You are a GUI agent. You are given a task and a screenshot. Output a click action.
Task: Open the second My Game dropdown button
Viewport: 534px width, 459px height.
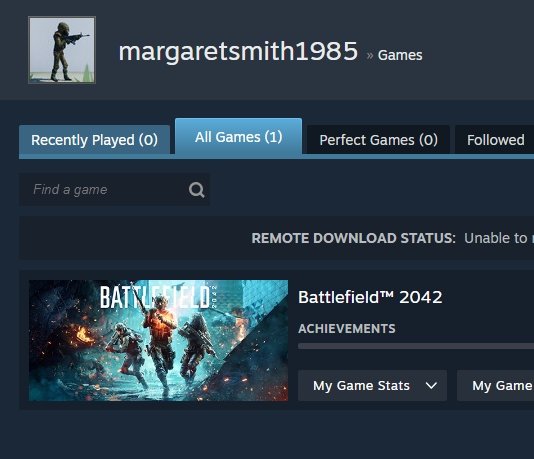click(496, 385)
